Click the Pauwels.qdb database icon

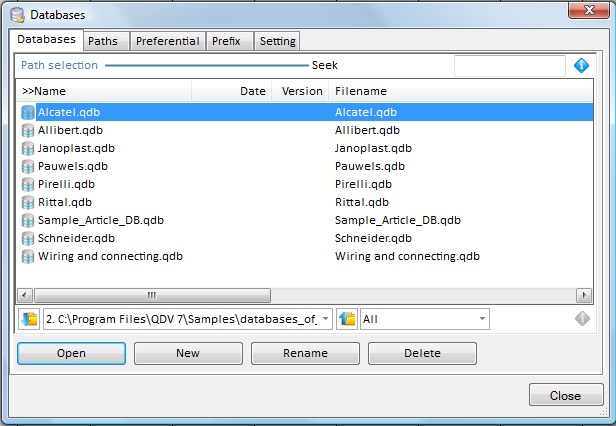pyautogui.click(x=28, y=167)
